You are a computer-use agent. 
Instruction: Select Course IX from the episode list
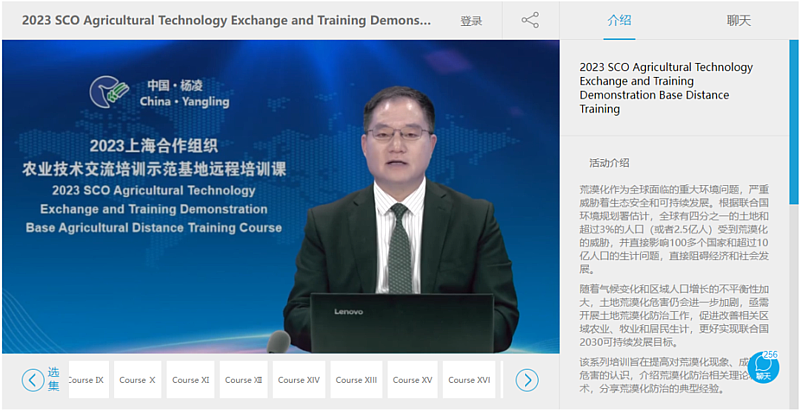pos(86,380)
